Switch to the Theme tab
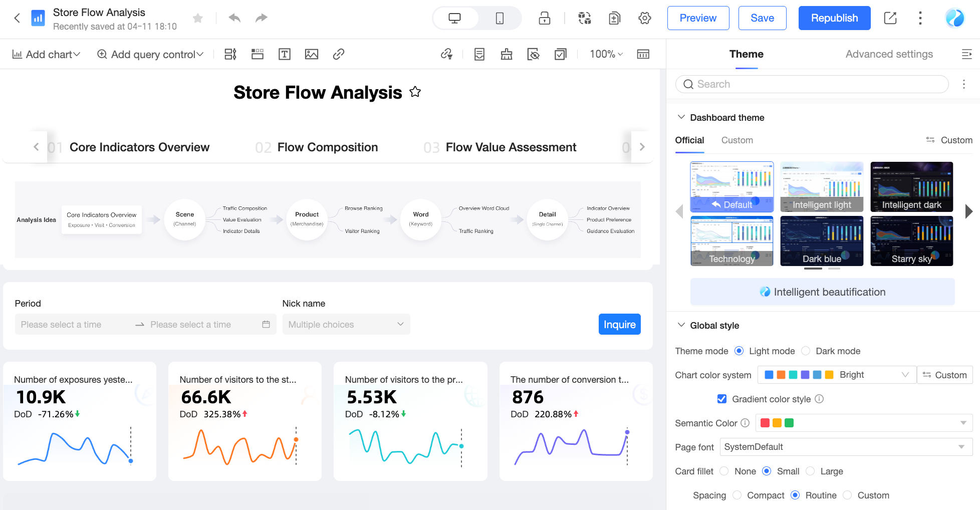The width and height of the screenshot is (980, 510). [746, 54]
